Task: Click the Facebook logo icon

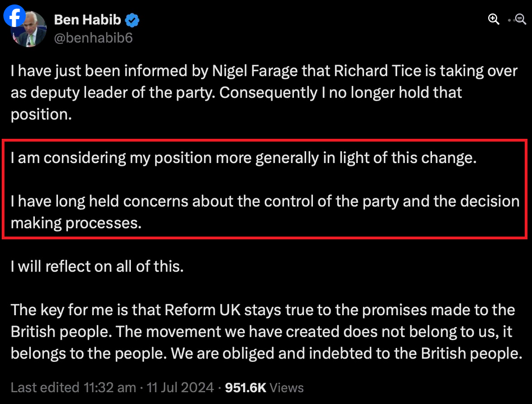Action: (x=13, y=16)
